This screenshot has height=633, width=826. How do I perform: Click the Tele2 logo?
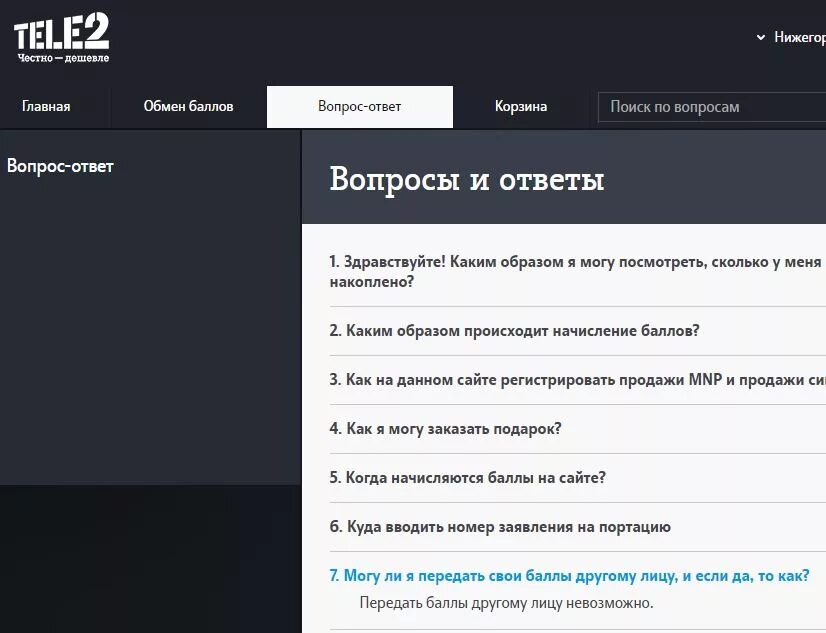(x=61, y=38)
